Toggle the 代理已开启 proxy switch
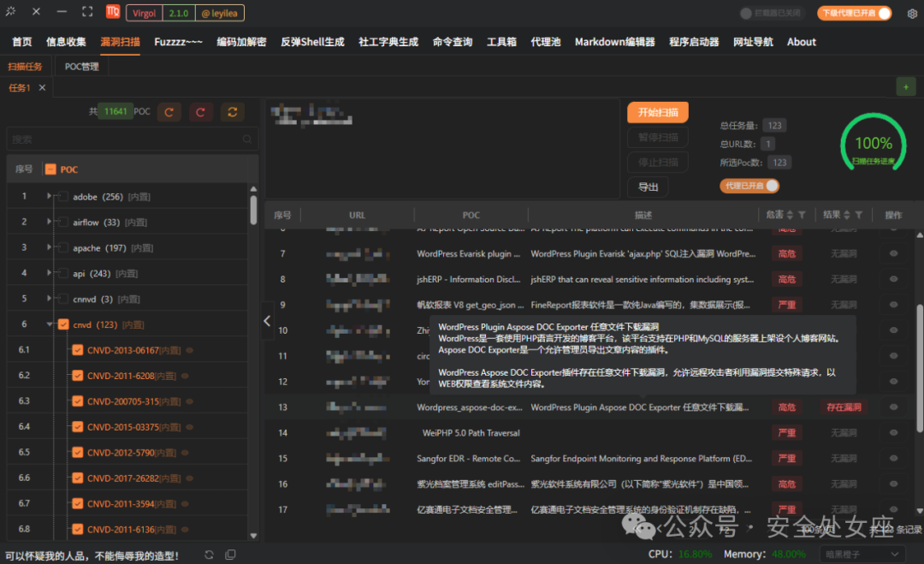 (749, 186)
